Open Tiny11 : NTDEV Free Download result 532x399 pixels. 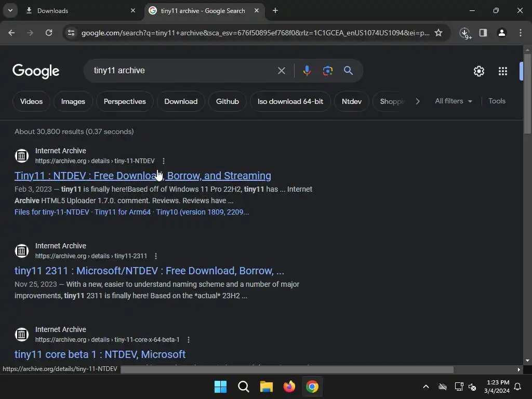pyautogui.click(x=142, y=176)
